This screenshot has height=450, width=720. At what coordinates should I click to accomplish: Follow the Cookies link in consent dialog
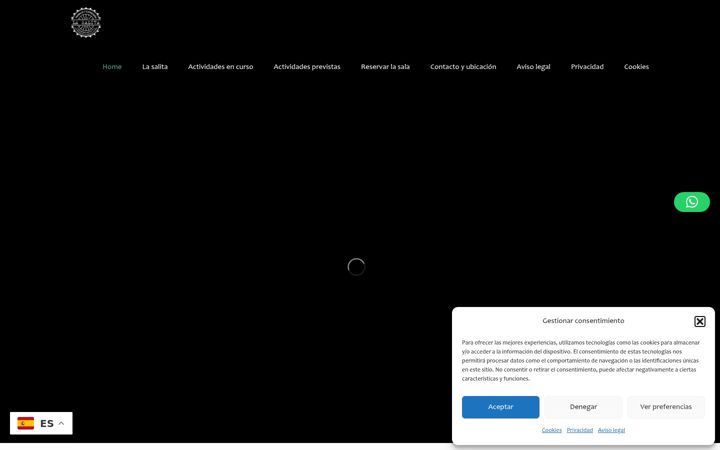[x=551, y=430]
